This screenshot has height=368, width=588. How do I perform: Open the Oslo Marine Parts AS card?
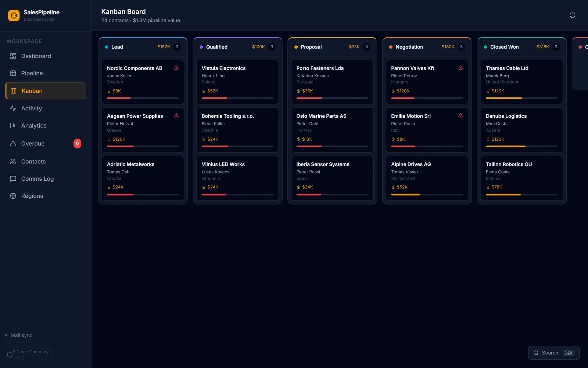pos(332,130)
